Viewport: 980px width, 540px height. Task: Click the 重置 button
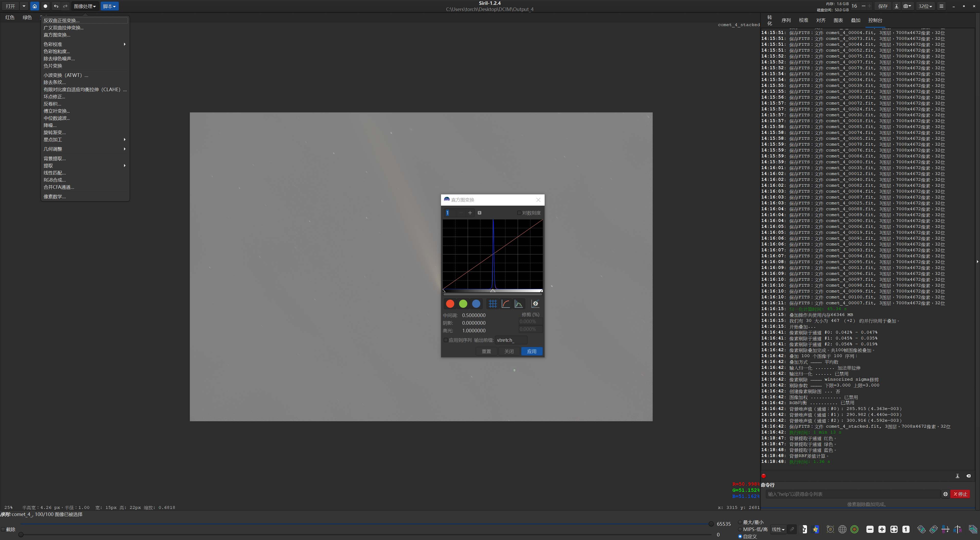(x=486, y=351)
